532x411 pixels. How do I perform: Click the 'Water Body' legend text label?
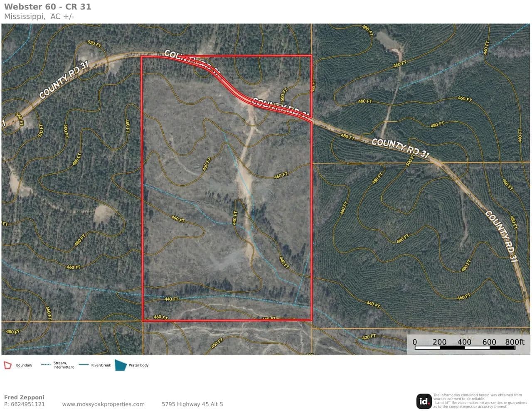pyautogui.click(x=138, y=365)
